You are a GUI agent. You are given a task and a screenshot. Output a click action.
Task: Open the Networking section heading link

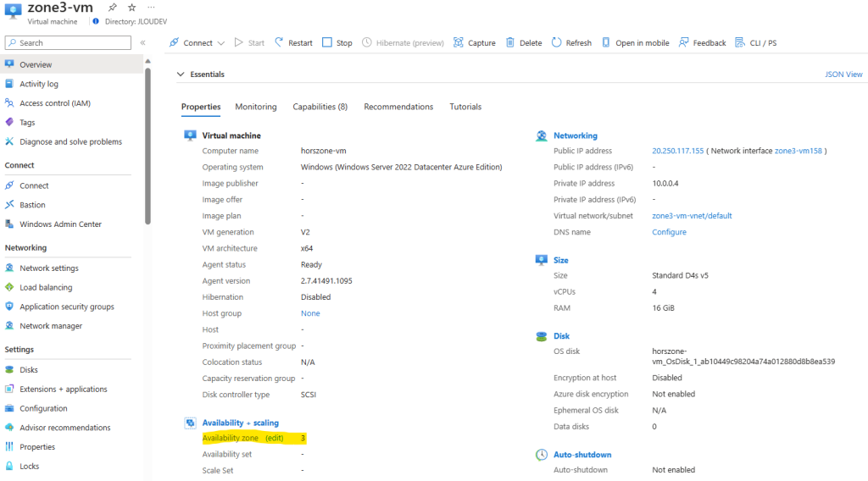click(576, 135)
